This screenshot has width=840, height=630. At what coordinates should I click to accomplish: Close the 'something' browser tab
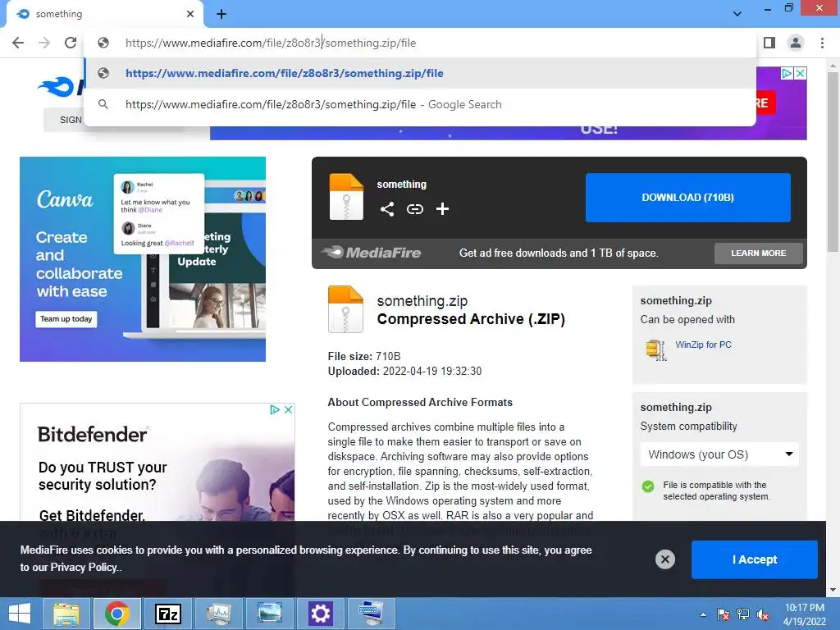pyautogui.click(x=190, y=14)
